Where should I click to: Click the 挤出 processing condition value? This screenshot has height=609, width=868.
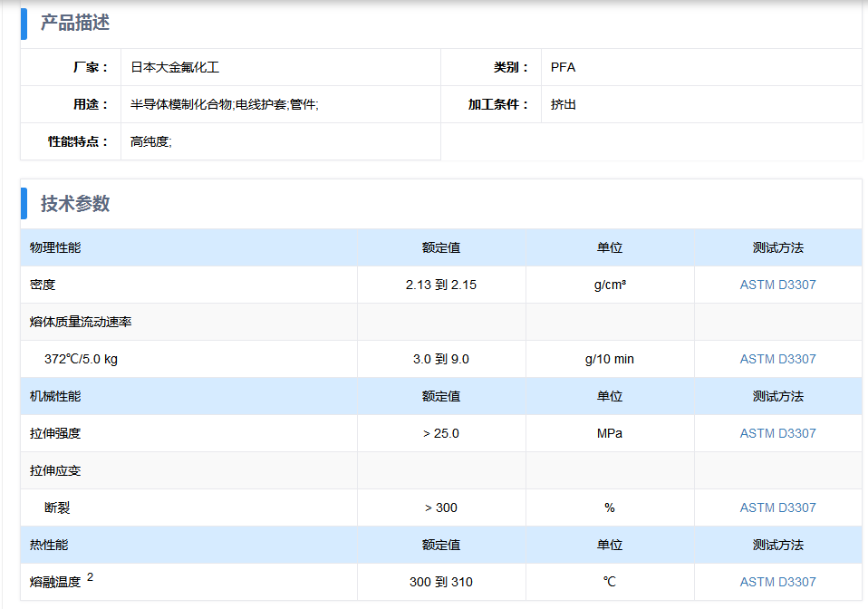pyautogui.click(x=563, y=104)
